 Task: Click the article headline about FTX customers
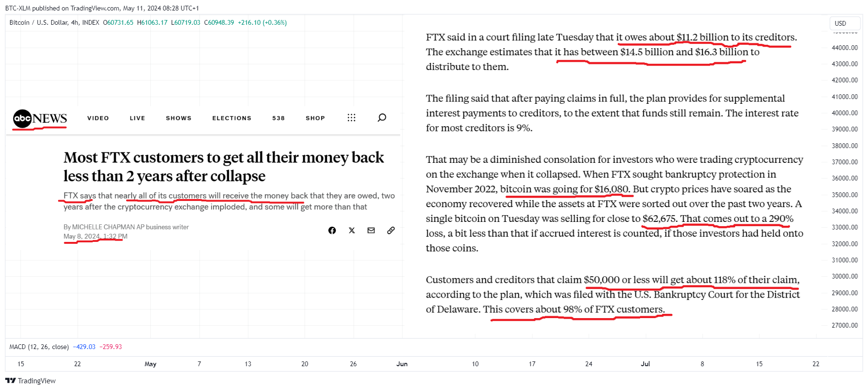point(224,167)
